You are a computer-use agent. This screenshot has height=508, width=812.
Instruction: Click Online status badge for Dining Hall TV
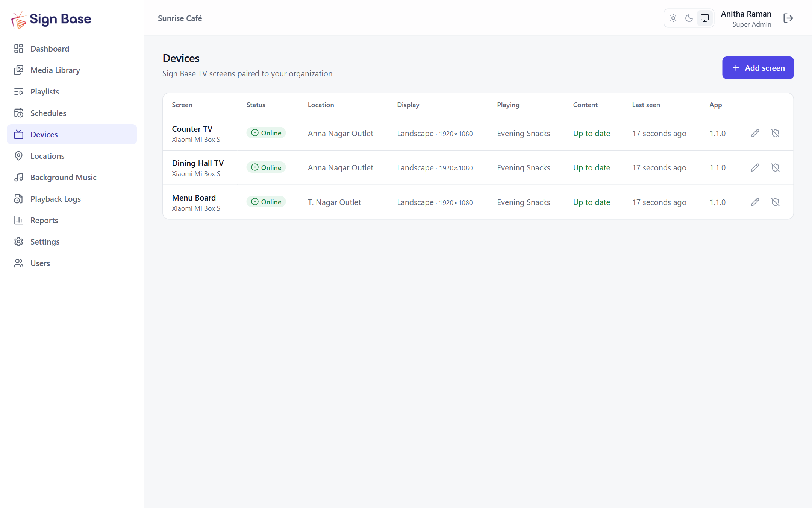266,167
